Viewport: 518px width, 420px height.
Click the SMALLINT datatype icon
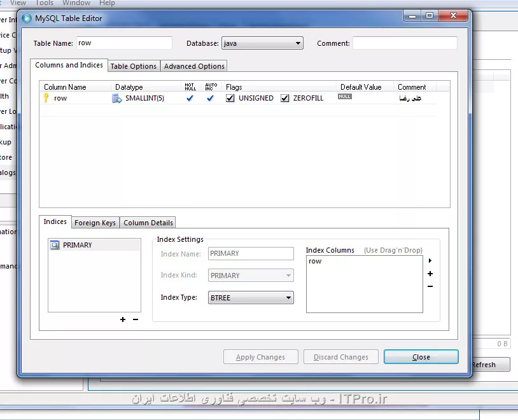click(117, 98)
